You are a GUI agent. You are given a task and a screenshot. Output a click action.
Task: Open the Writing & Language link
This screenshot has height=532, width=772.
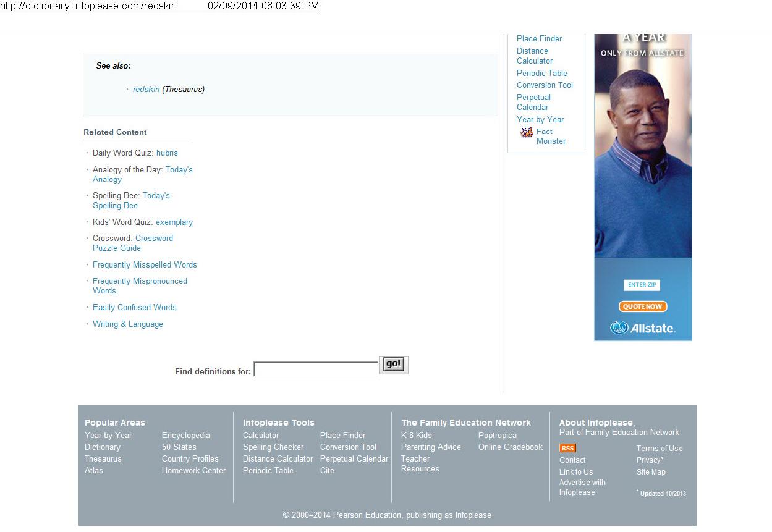[127, 324]
